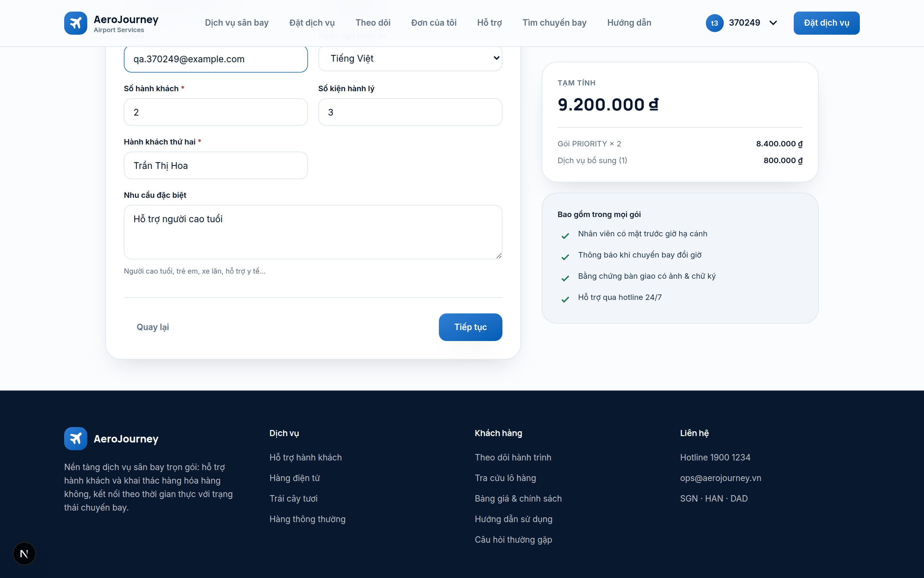Click the TẠM TÍNH label
This screenshot has height=578, width=924.
[577, 83]
